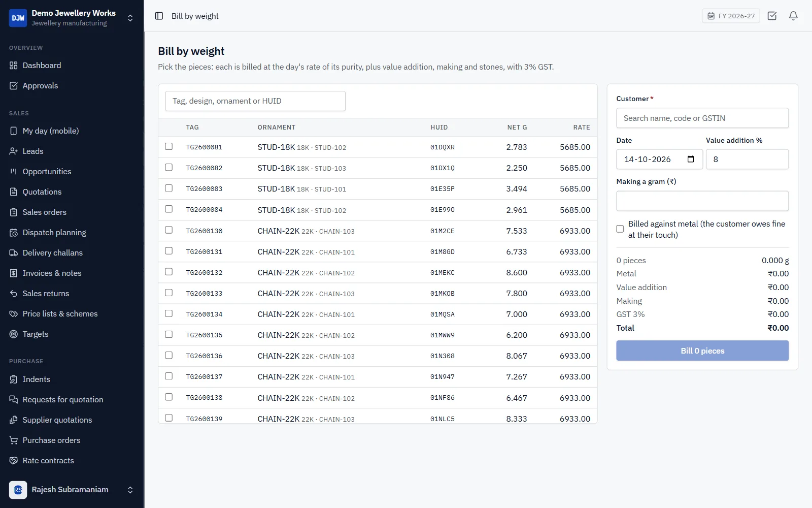
Task: Expand the Rajesh Subramaniam user menu
Action: 130,490
